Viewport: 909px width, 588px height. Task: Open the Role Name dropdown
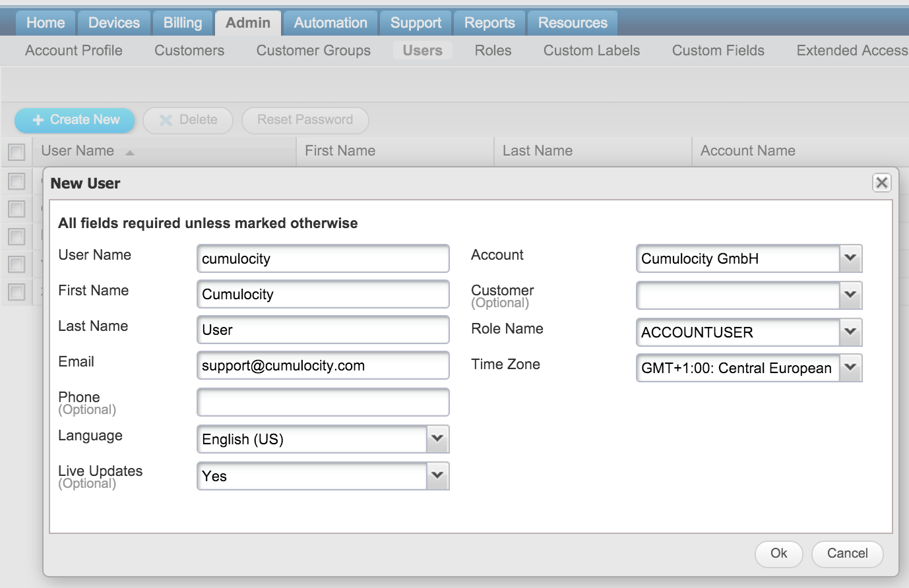[x=850, y=332]
